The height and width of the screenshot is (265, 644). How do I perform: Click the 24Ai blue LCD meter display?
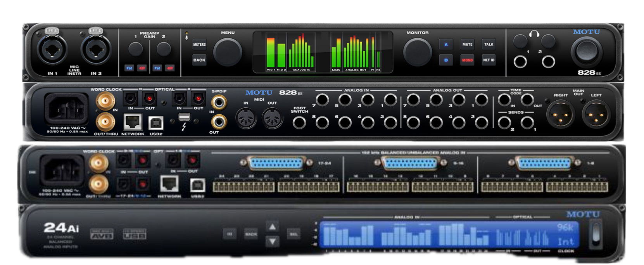point(449,234)
